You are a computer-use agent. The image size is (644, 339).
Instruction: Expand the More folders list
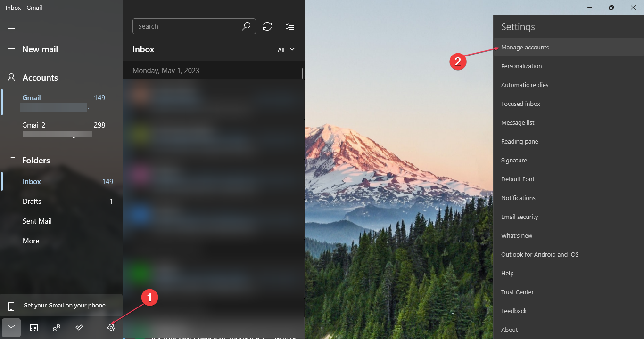pos(31,241)
